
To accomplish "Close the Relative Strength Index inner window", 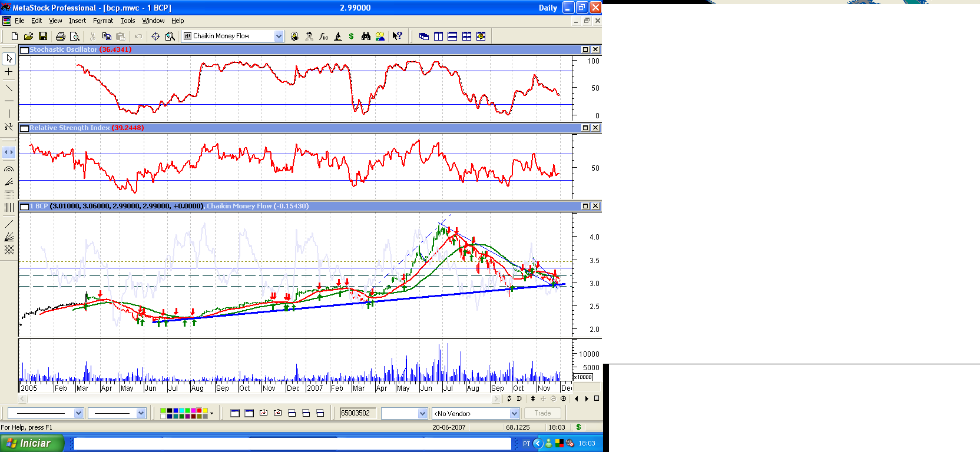I will 595,128.
